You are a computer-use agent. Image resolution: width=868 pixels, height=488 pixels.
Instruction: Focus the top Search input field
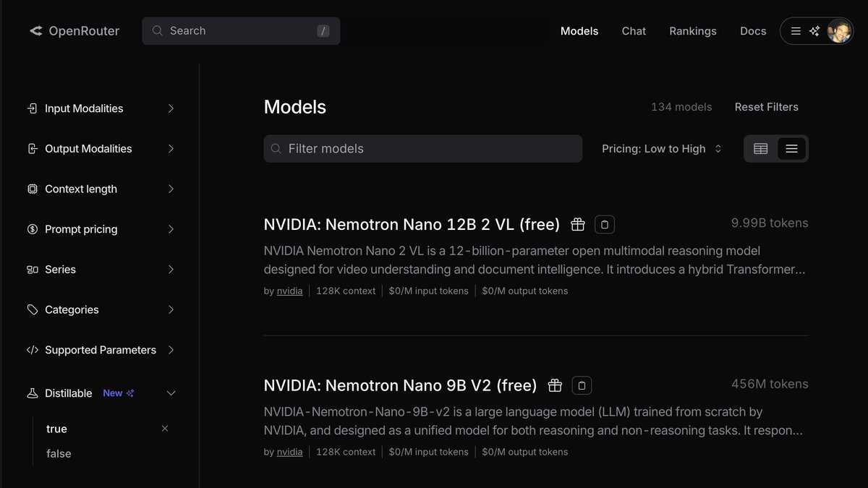[x=241, y=31]
